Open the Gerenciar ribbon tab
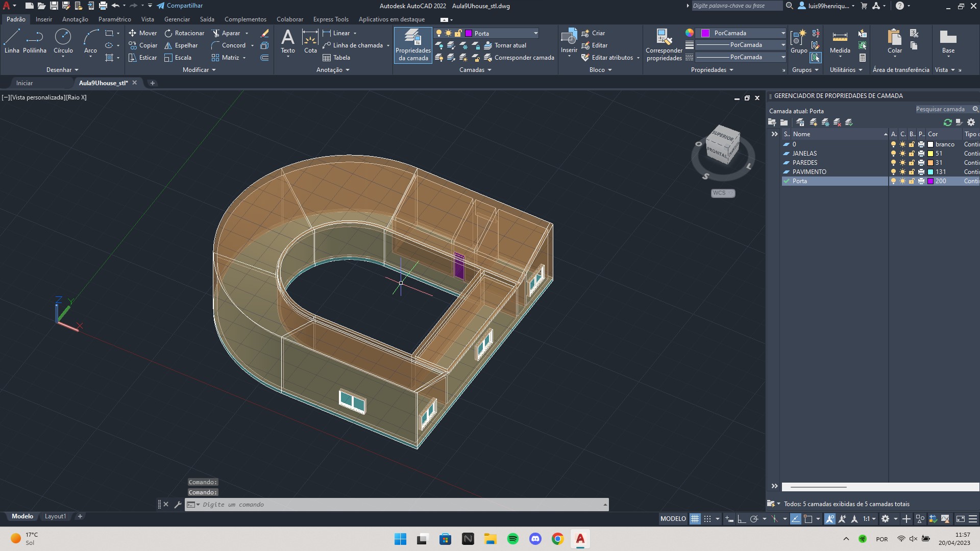The image size is (980, 551). click(x=177, y=19)
